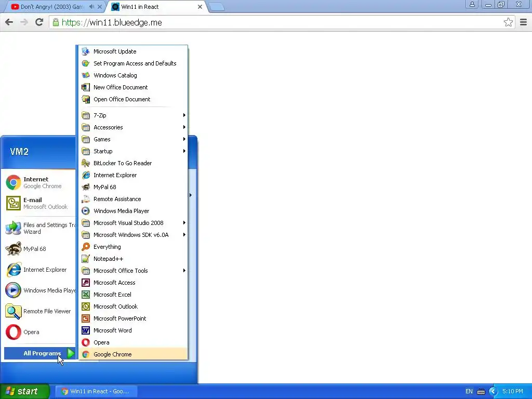Launch Microsoft Access
Screen dimensions: 532x399
pyautogui.click(x=133, y=283)
